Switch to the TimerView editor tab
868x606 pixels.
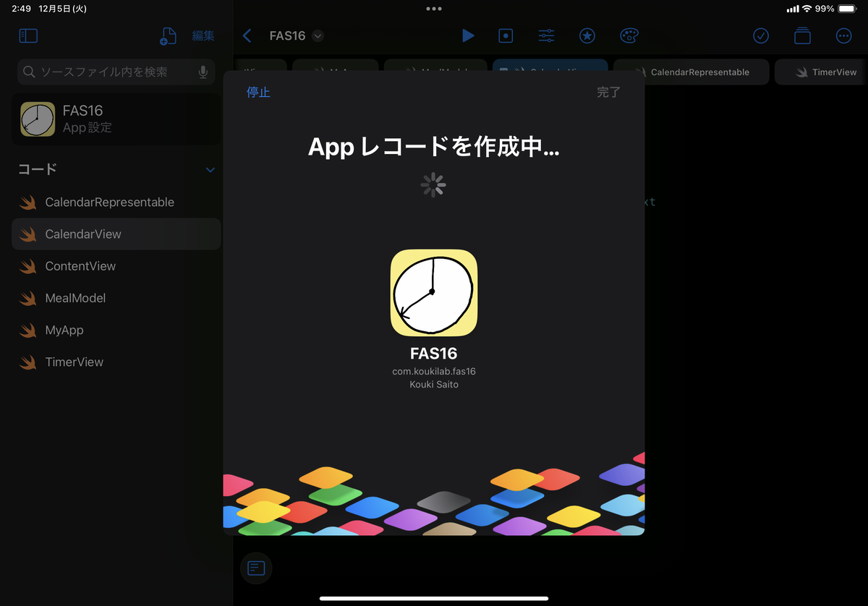coord(821,72)
